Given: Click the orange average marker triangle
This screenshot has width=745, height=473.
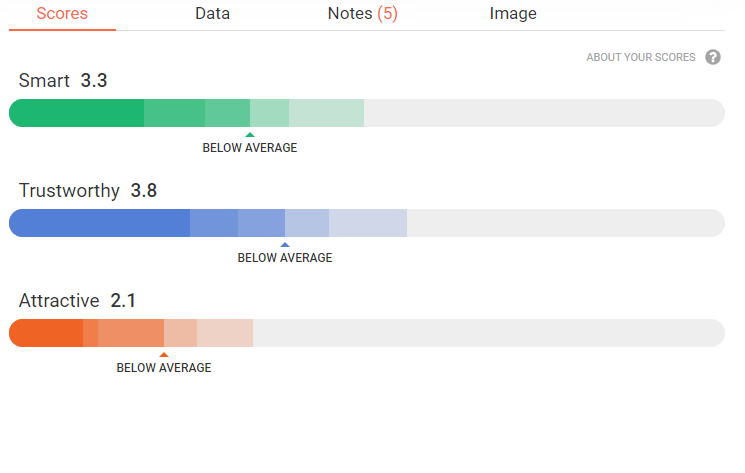Looking at the screenshot, I should pos(164,354).
